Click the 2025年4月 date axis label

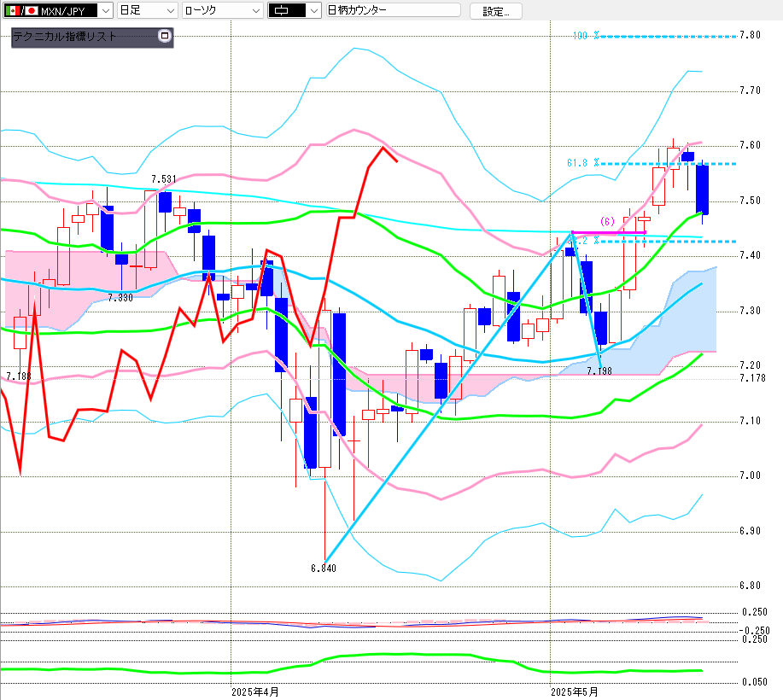255,692
